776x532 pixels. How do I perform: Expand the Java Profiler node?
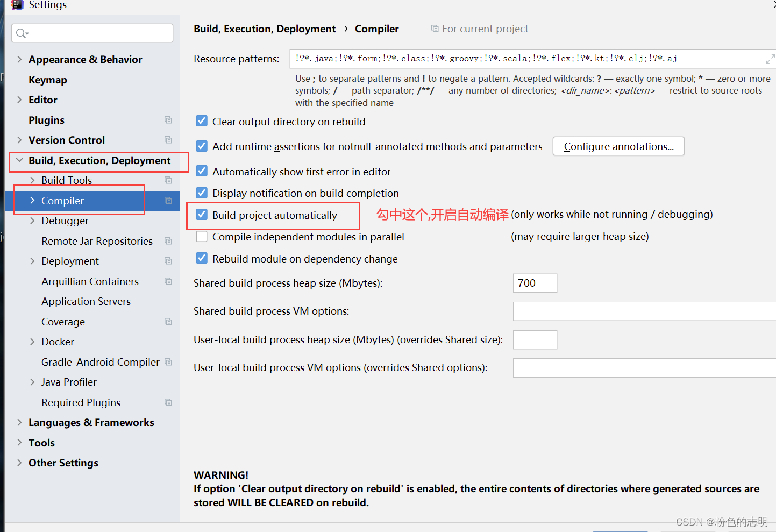coord(32,382)
